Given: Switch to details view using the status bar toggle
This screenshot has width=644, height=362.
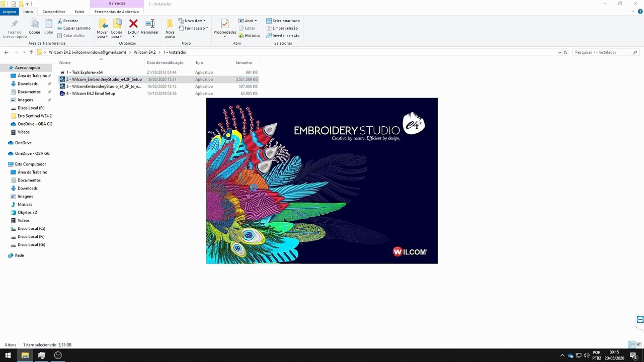Looking at the screenshot, I should (631, 345).
